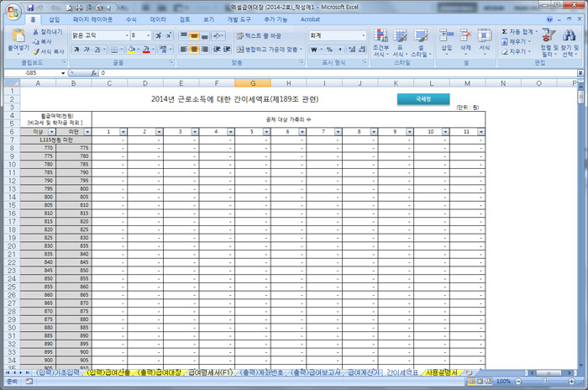588x390 pixels.
Task: Open filter dropdown for 이상 column
Action: (52, 132)
